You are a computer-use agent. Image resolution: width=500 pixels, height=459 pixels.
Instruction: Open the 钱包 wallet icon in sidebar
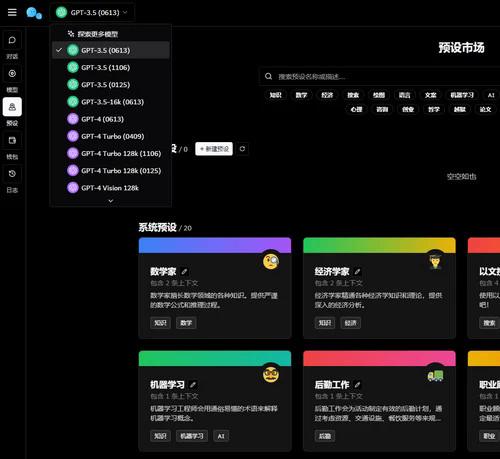tap(12, 140)
